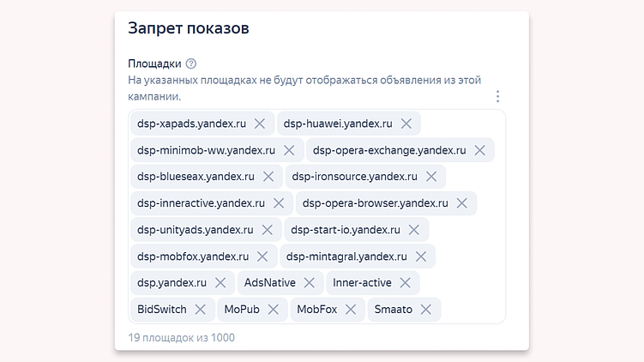
Task: Select the BidSwitch tag text
Action: click(x=162, y=310)
